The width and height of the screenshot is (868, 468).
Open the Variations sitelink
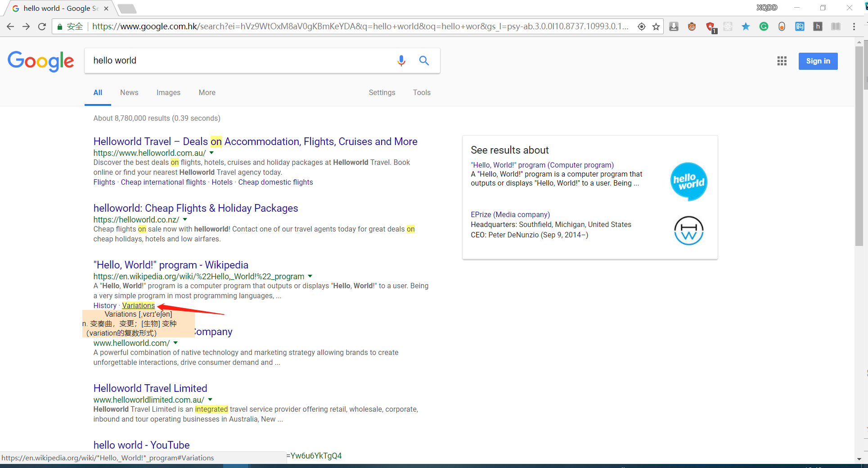point(138,305)
